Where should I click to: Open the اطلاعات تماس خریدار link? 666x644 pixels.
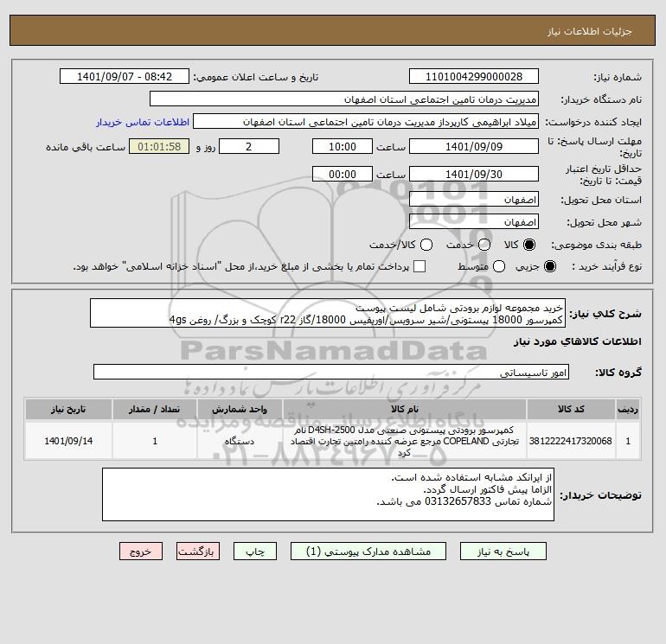143,122
